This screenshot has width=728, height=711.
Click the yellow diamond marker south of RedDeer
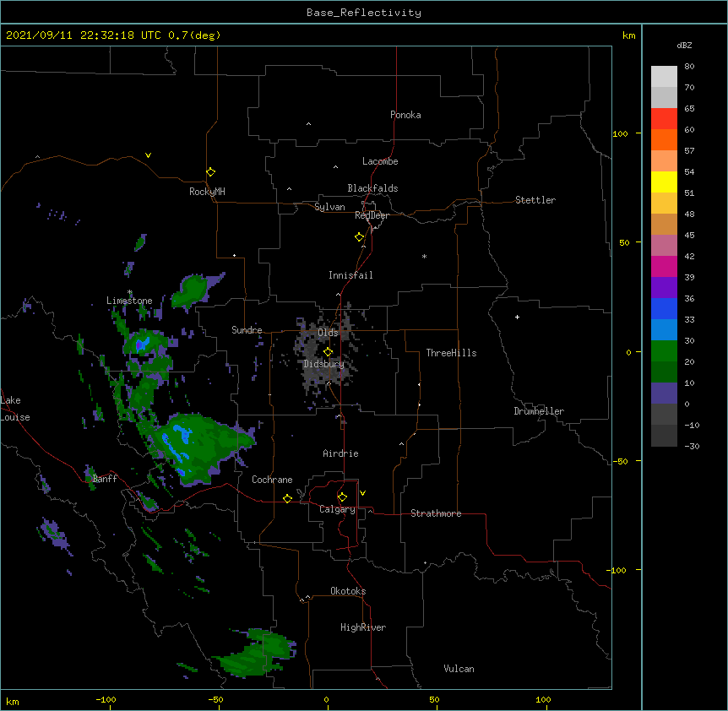tap(360, 237)
